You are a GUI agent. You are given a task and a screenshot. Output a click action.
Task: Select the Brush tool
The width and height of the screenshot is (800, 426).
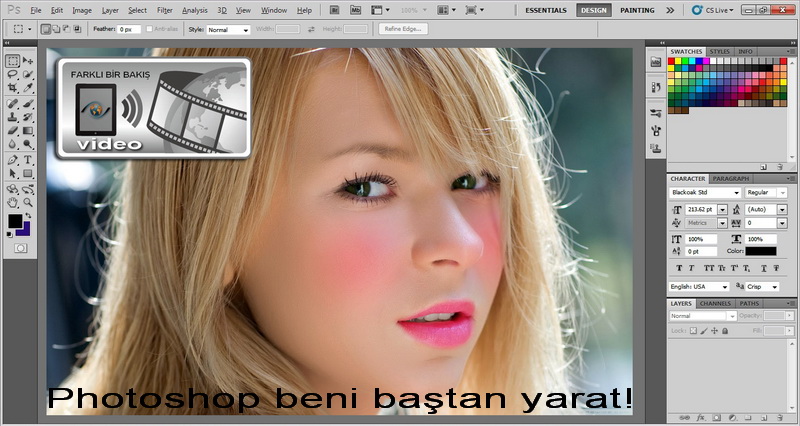(28, 104)
